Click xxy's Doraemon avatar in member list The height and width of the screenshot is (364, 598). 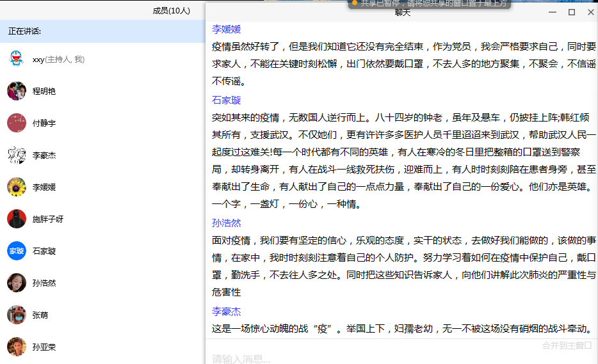pos(16,59)
